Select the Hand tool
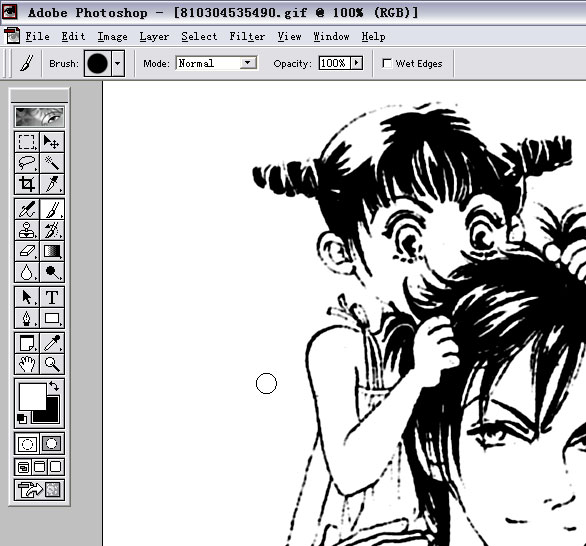 pyautogui.click(x=27, y=364)
